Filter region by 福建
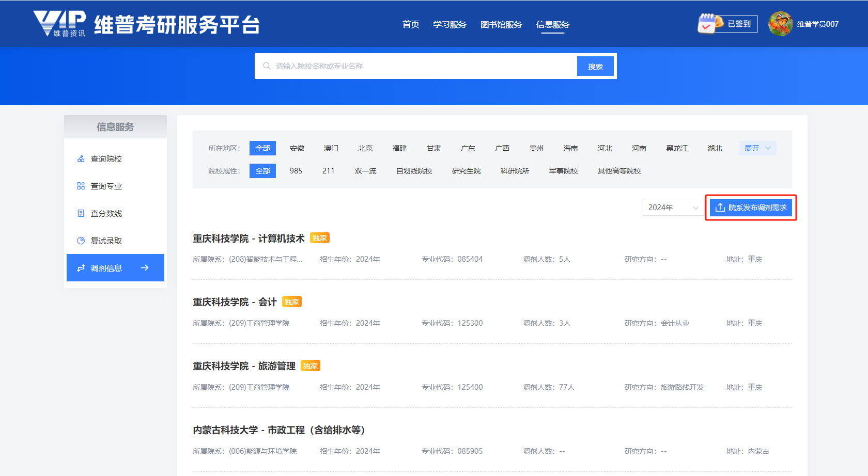Screen dimensions: 868x476 coord(399,148)
